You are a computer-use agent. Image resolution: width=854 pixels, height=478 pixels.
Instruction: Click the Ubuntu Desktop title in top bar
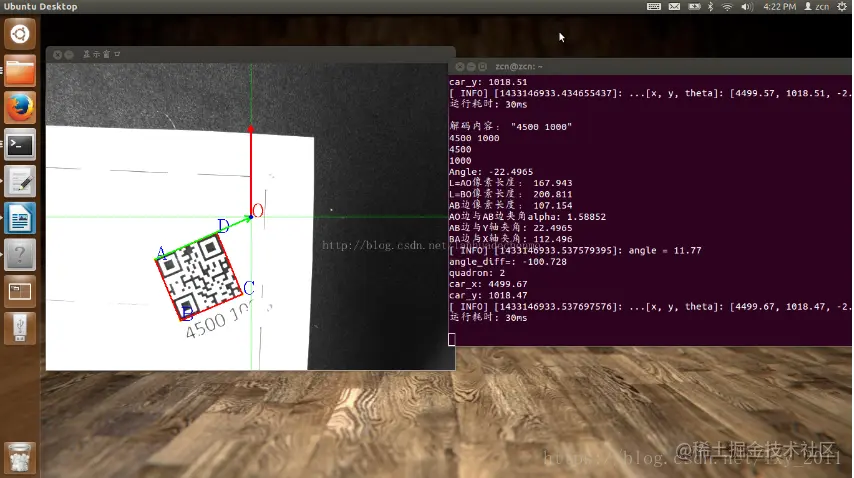coord(40,7)
